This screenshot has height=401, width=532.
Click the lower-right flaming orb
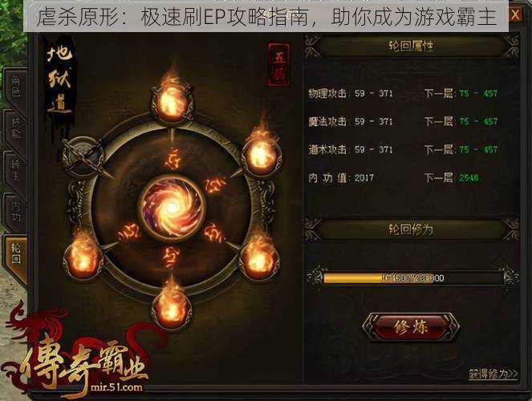(260, 260)
